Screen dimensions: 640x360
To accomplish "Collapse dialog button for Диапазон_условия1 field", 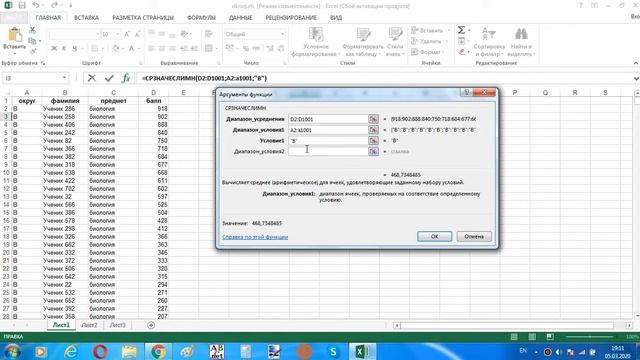I will coord(373,129).
